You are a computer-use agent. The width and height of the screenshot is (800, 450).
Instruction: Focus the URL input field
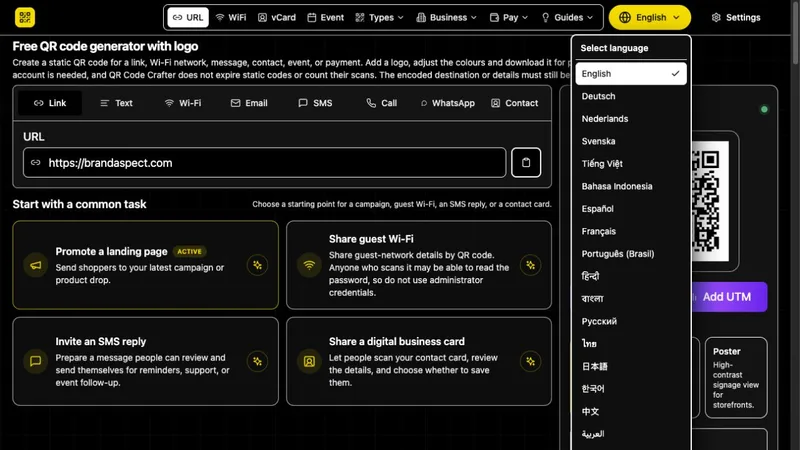pos(264,163)
